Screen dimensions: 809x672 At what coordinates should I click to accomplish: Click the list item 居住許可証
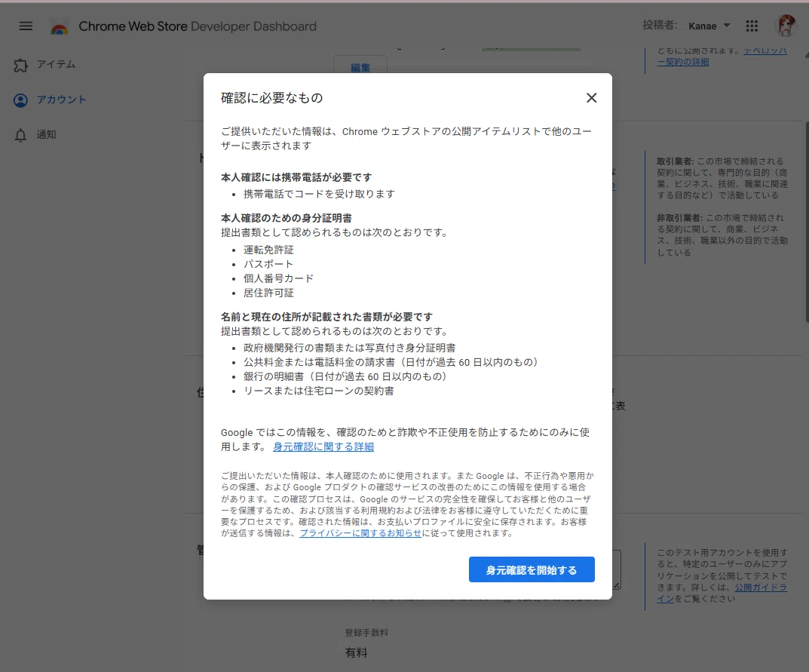click(268, 293)
